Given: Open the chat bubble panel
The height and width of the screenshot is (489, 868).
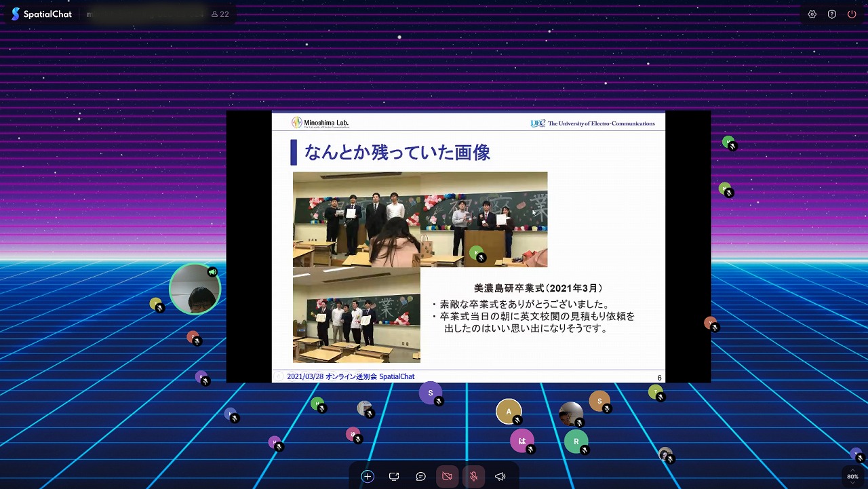Looking at the screenshot, I should click(420, 476).
